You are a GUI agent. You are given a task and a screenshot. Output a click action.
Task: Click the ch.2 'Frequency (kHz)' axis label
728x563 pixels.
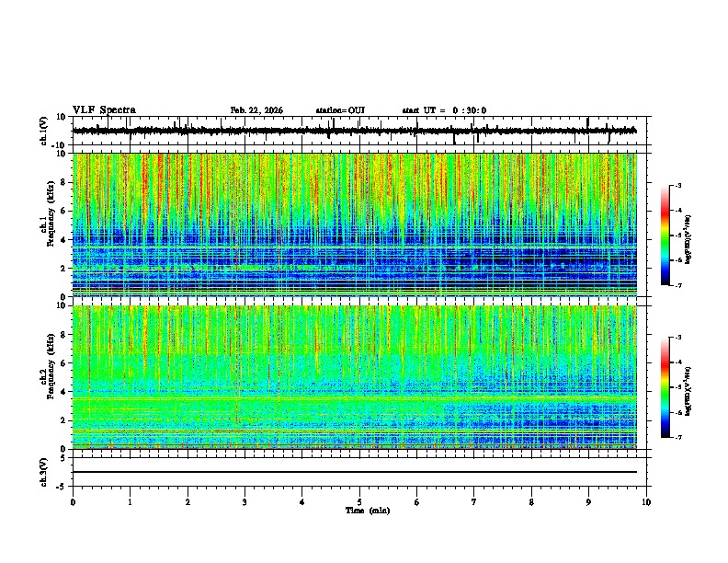click(x=50, y=366)
